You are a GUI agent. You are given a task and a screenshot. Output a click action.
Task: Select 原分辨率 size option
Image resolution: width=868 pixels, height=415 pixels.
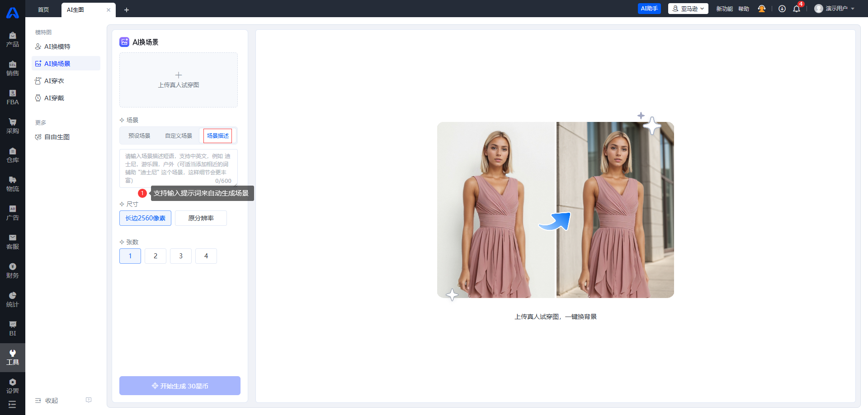pyautogui.click(x=201, y=218)
